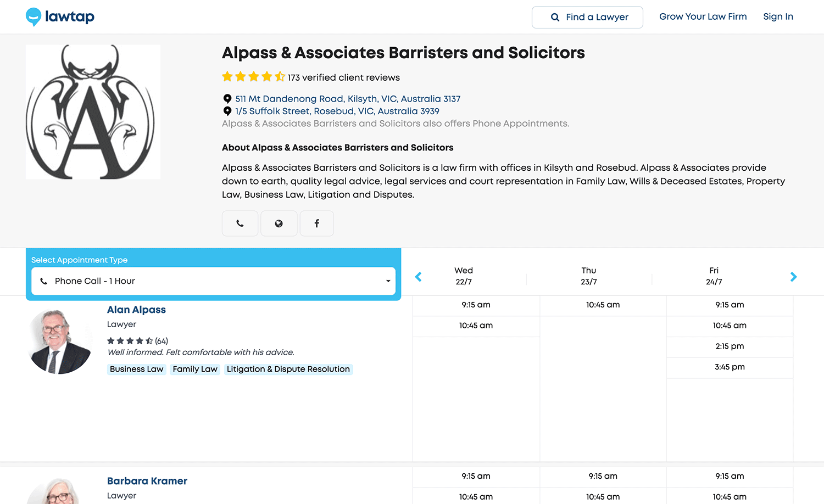Select the Litigation & Dispute Resolution tag
824x504 pixels.
(288, 369)
